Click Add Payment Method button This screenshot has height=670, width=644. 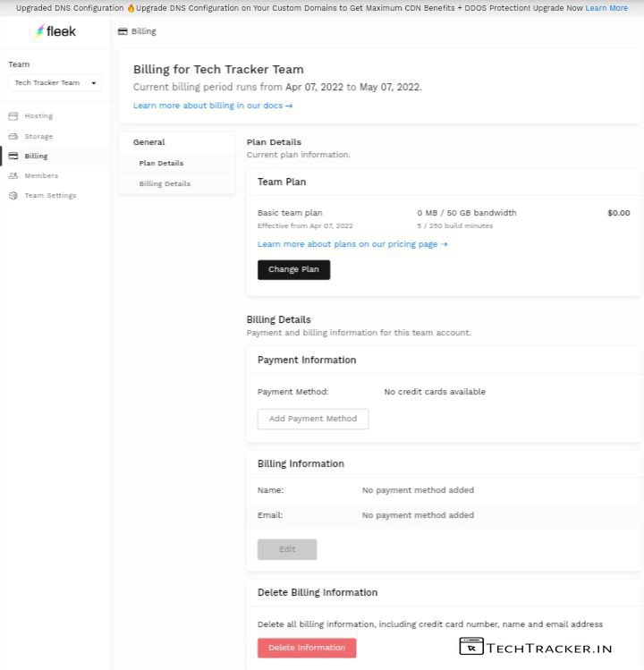pos(313,419)
